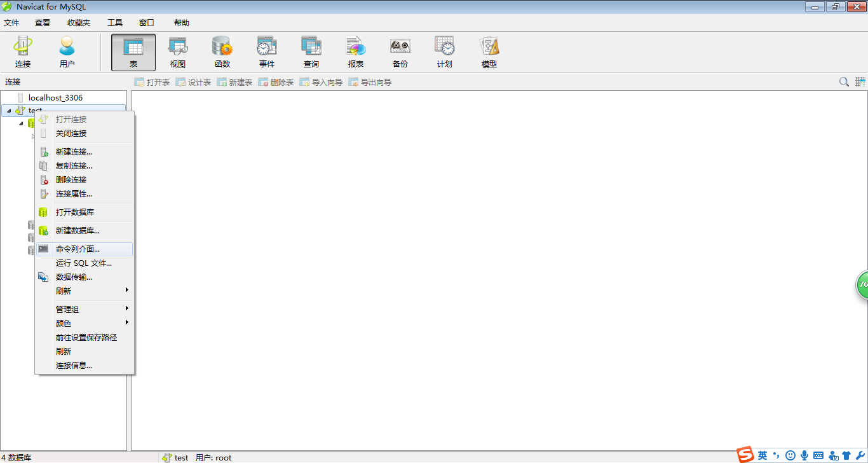The height and width of the screenshot is (463, 868).
Task: Click the 连接 panel header label
Action: click(13, 82)
